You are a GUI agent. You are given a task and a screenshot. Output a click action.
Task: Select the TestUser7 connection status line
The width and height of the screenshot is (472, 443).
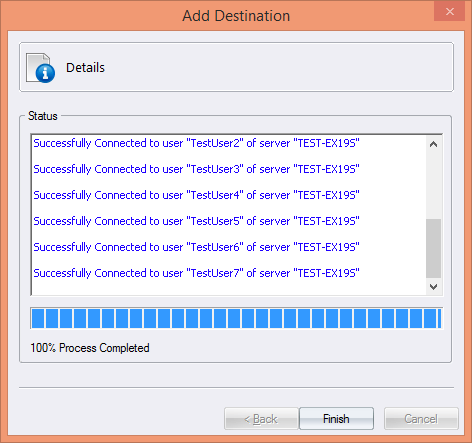pyautogui.click(x=196, y=273)
